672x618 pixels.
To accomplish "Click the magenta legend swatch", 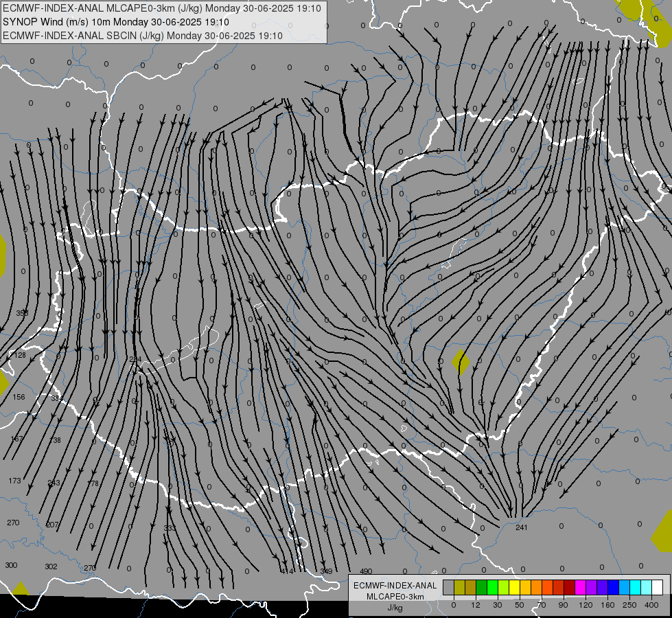I will [581, 587].
